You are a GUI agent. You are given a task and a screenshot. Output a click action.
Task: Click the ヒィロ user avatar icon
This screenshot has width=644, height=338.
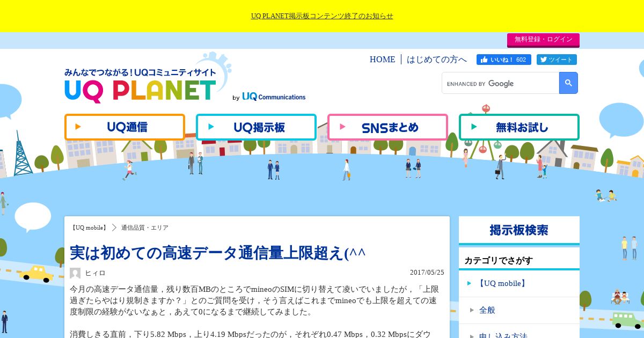[x=75, y=273]
